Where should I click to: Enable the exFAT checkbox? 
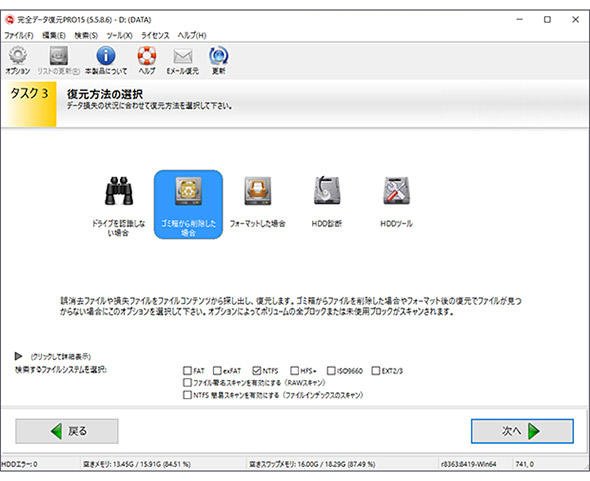pyautogui.click(x=217, y=371)
